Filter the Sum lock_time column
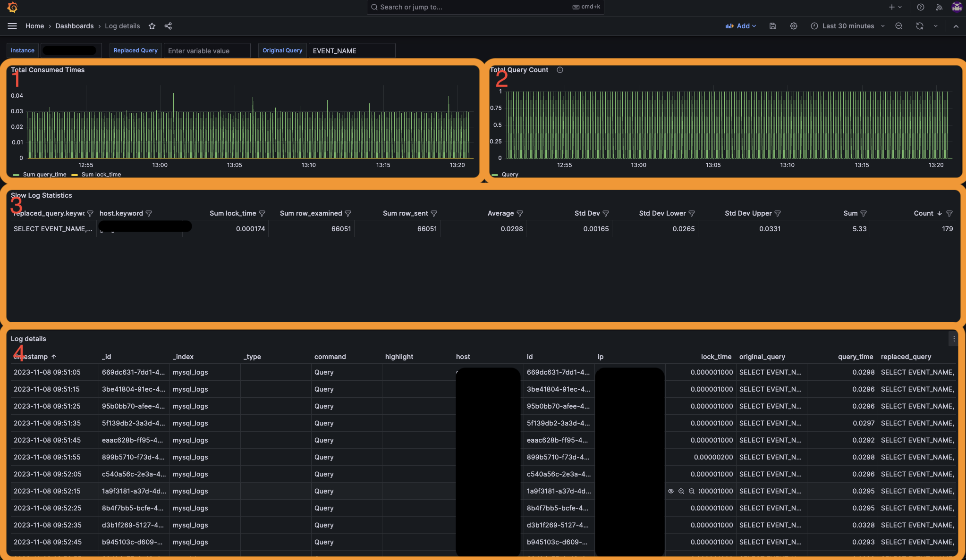Viewport: 966px width, 560px height. tap(262, 214)
